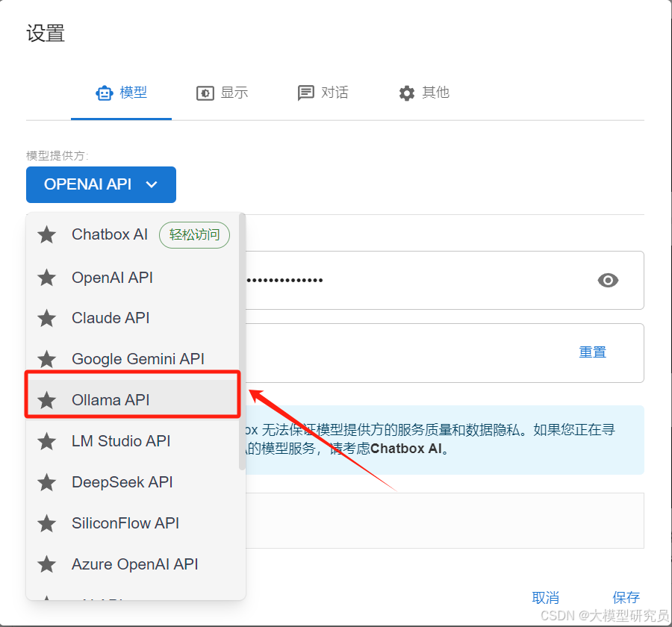Click star icon next to Claude API
This screenshot has width=672, height=627.
tap(47, 319)
